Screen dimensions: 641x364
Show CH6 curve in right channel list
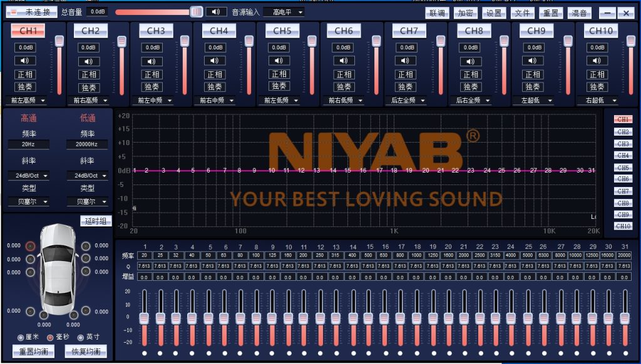(623, 179)
